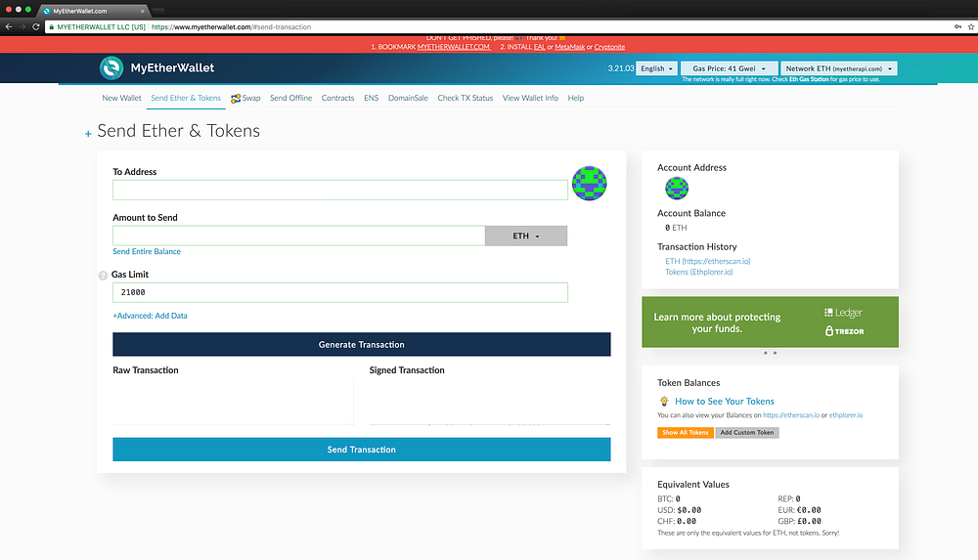The width and height of the screenshot is (978, 560).
Task: Click the Eth Gas Station link
Action: tap(809, 79)
